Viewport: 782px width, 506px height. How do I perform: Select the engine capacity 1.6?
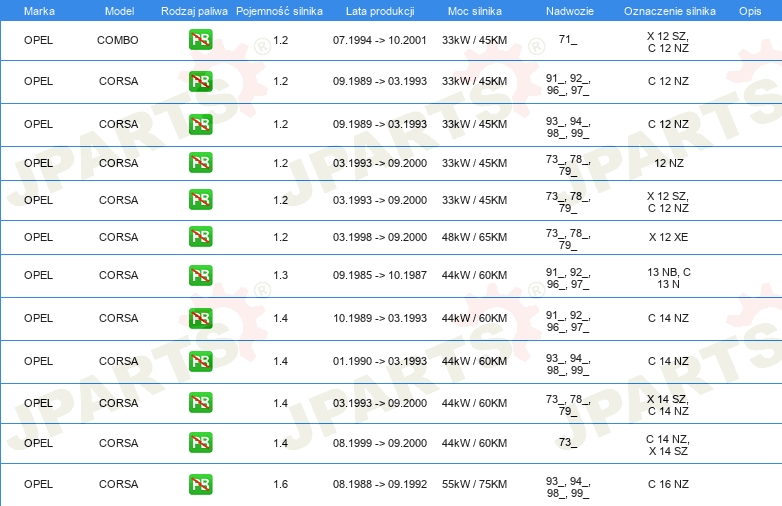click(281, 484)
